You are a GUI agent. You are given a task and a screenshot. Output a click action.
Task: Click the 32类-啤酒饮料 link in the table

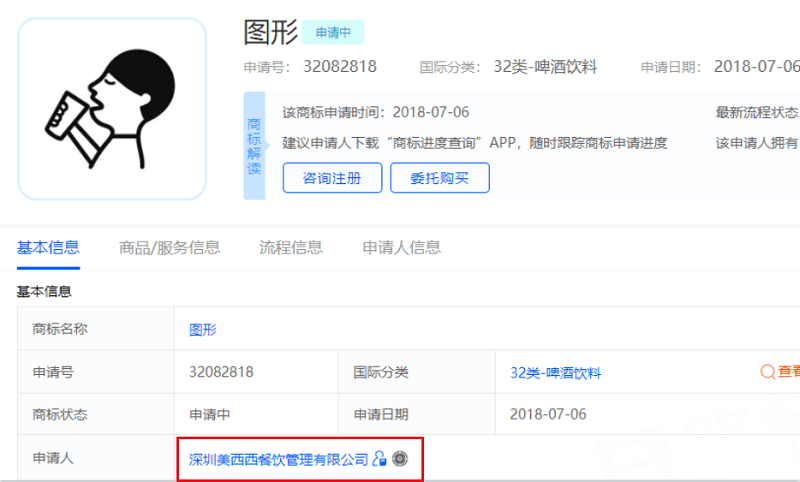click(555, 373)
